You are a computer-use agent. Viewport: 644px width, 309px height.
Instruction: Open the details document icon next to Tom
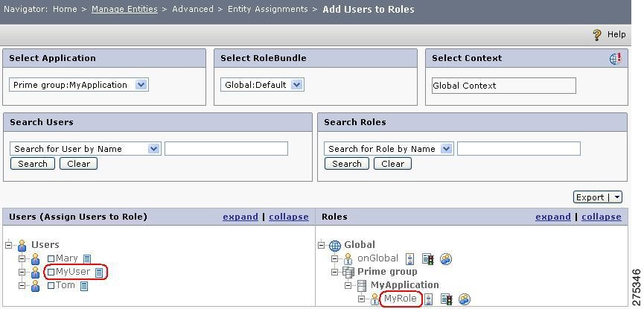84,286
